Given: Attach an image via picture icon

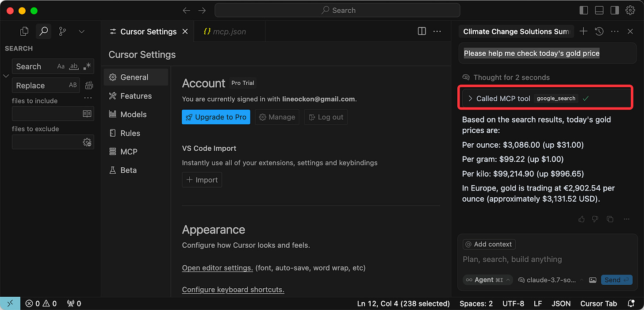Looking at the screenshot, I should (593, 280).
